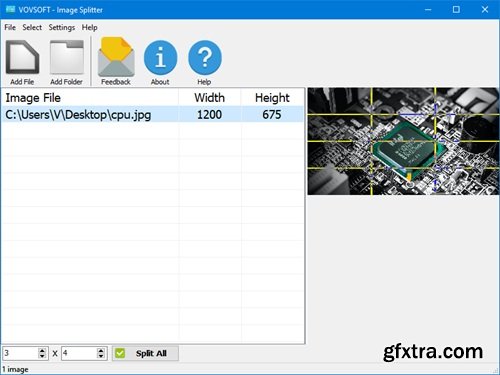The image size is (500, 375).
Task: Decrease the columns value of 4
Action: 101,356
